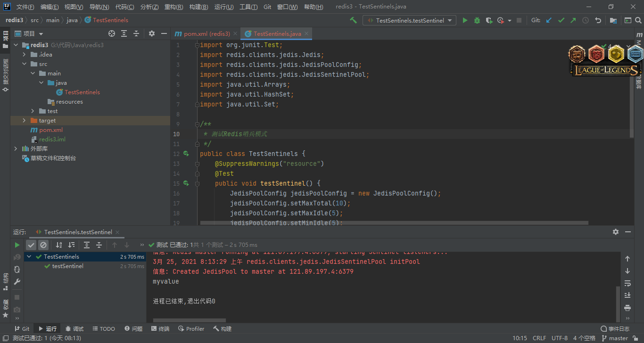Toggle show passed tests in the Run panel

pyautogui.click(x=31, y=245)
